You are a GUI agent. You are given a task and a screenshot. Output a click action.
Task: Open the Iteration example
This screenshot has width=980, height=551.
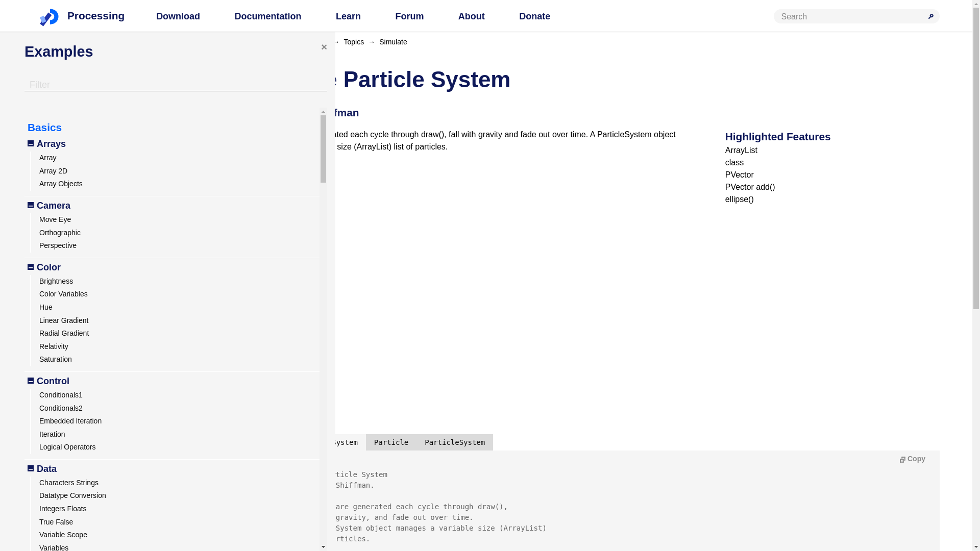pyautogui.click(x=52, y=434)
